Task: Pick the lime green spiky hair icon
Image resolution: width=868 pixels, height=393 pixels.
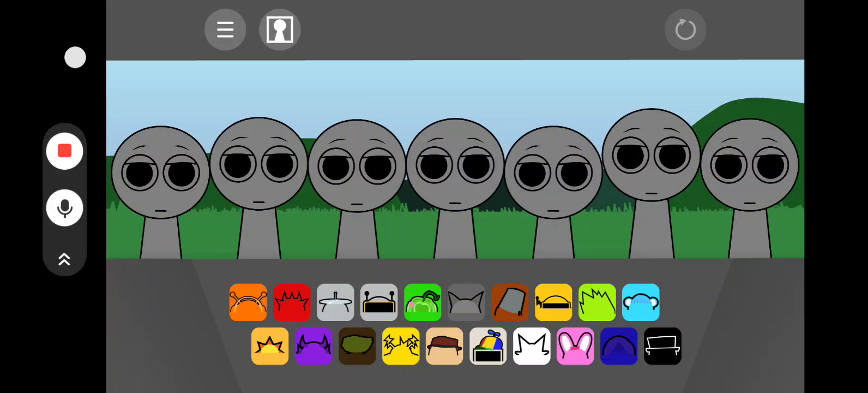Action: [x=597, y=302]
